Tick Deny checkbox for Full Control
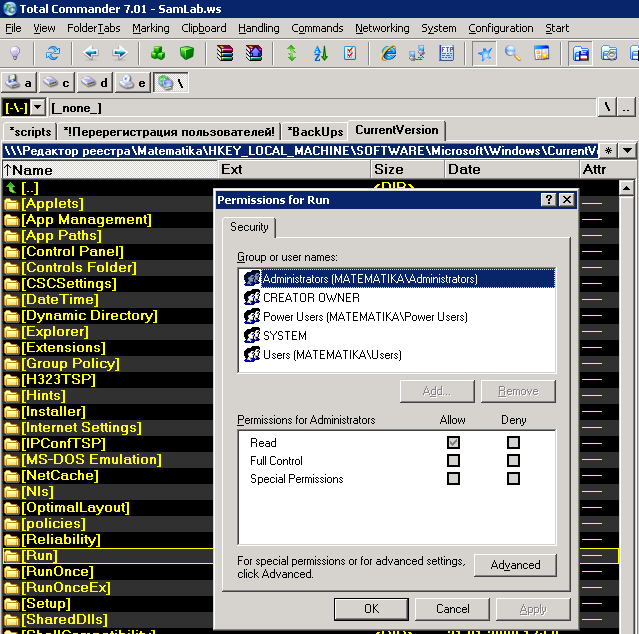Screen dimensions: 639x634 pos(513,460)
